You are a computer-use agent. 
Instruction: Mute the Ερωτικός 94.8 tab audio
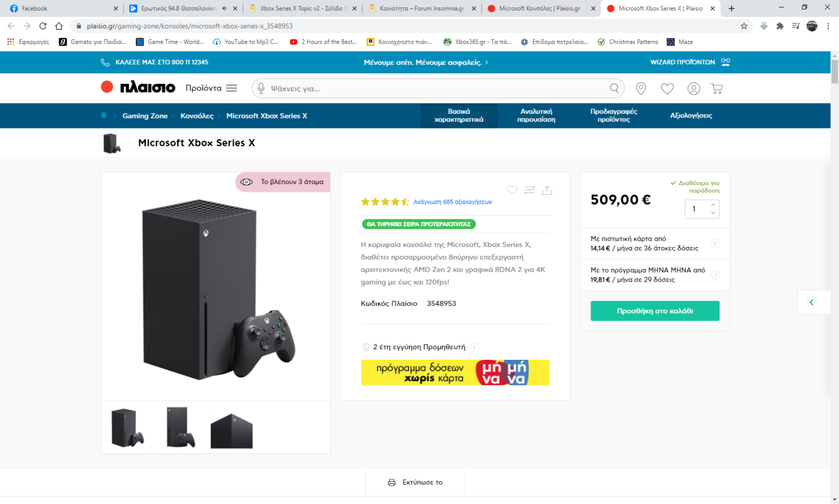pos(224,8)
